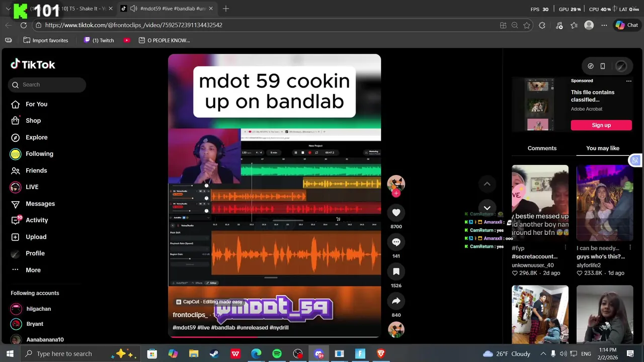Open the #mdot59 hashtag
The width and height of the screenshot is (644, 362).
point(184,327)
